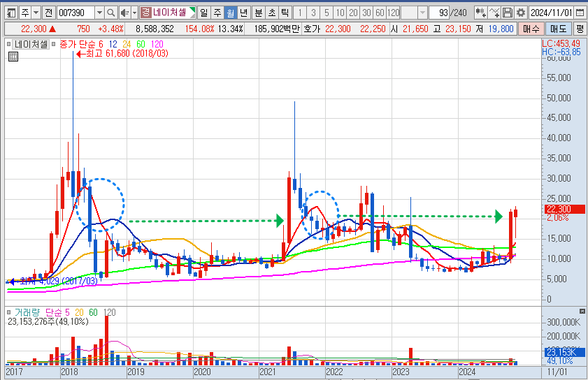Click the 11/01 date label on axis
Screen dimensions: 588x380
tap(557, 372)
